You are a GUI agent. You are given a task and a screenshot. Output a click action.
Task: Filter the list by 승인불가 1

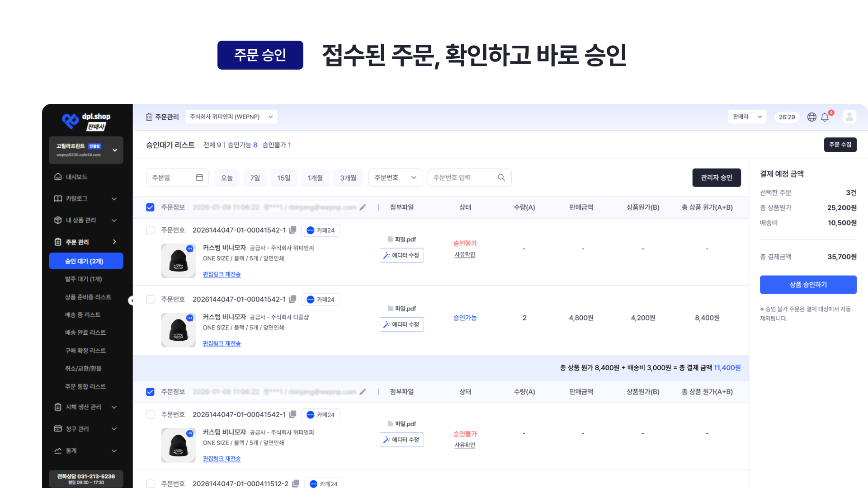(x=277, y=145)
